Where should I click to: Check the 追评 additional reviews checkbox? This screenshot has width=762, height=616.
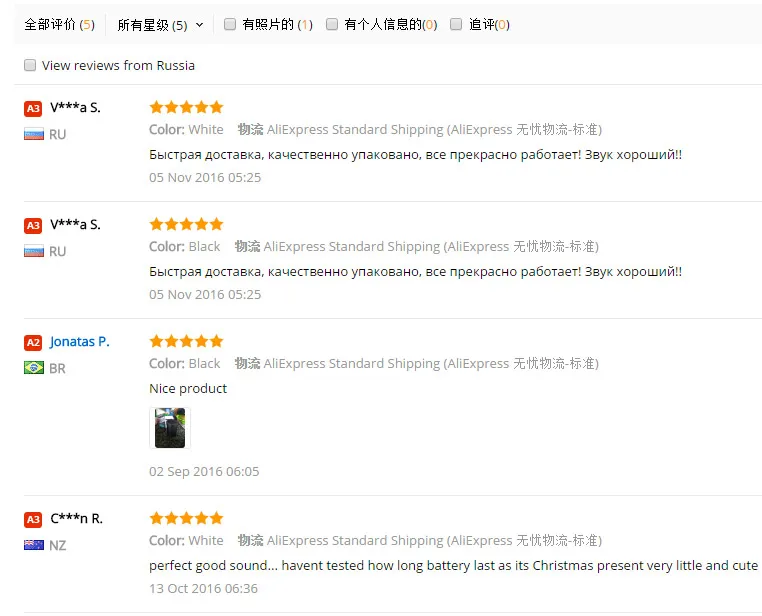click(456, 24)
